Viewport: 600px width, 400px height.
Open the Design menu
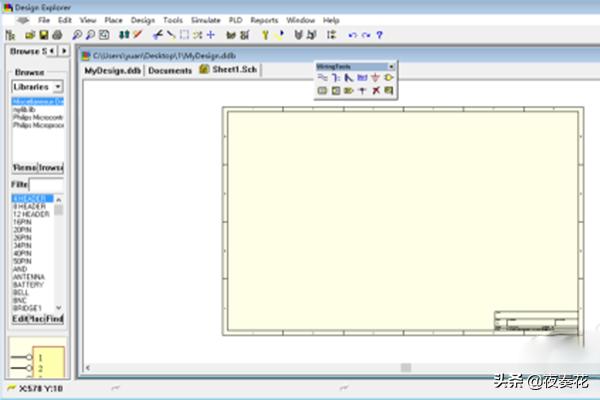pyautogui.click(x=143, y=20)
